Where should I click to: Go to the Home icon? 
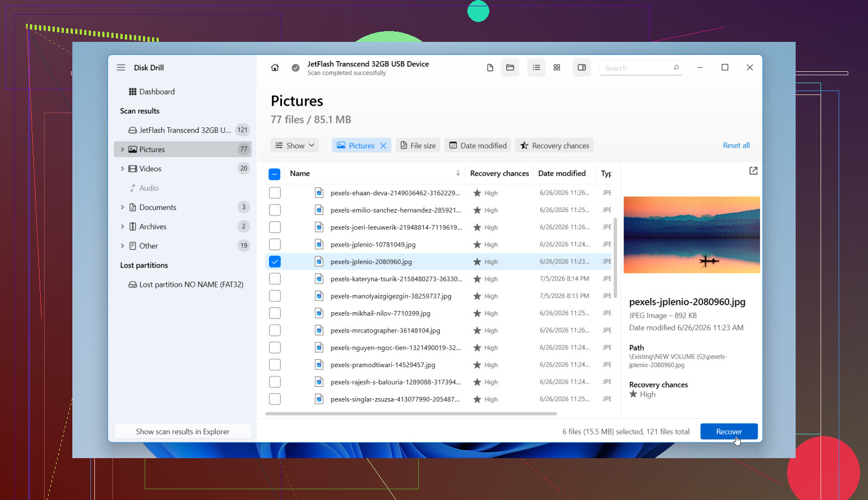275,68
